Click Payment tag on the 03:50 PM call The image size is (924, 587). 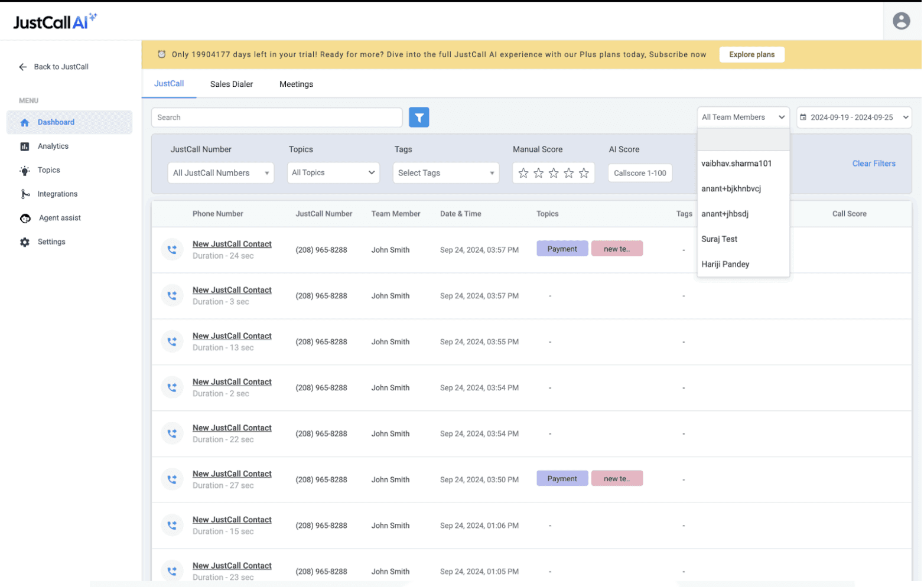pyautogui.click(x=564, y=479)
